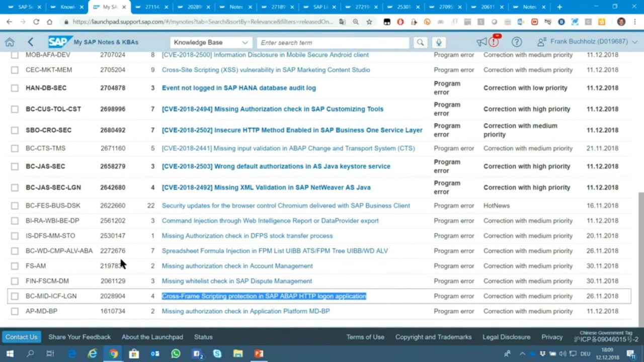Click the back chevron beside SAP logo
The image size is (644, 362).
click(x=31, y=42)
